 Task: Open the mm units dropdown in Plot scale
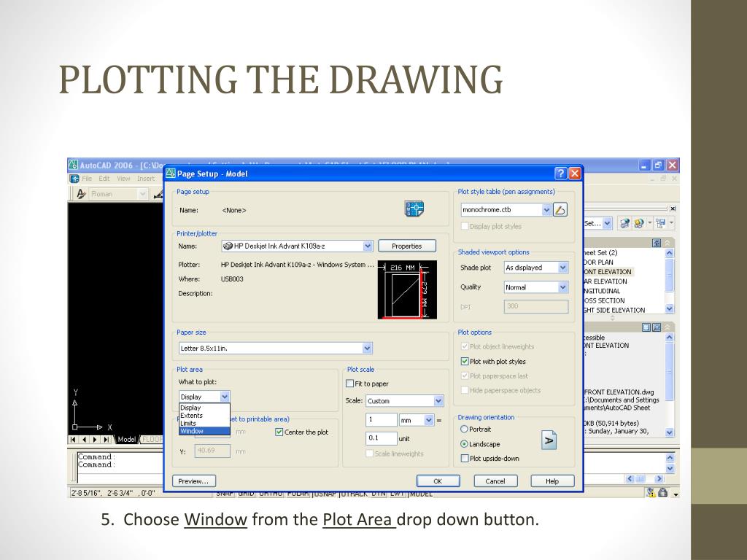click(428, 420)
